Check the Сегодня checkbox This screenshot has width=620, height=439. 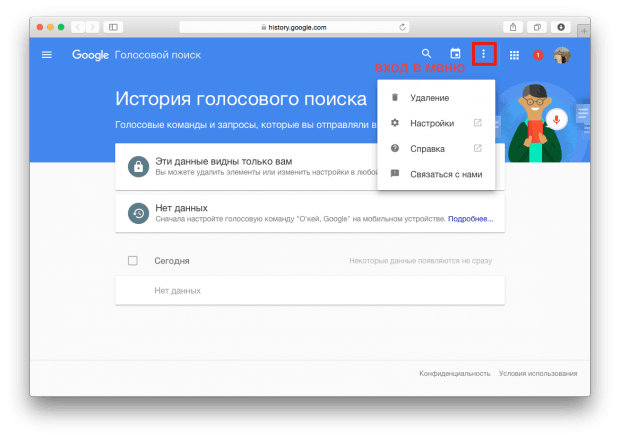click(x=133, y=261)
